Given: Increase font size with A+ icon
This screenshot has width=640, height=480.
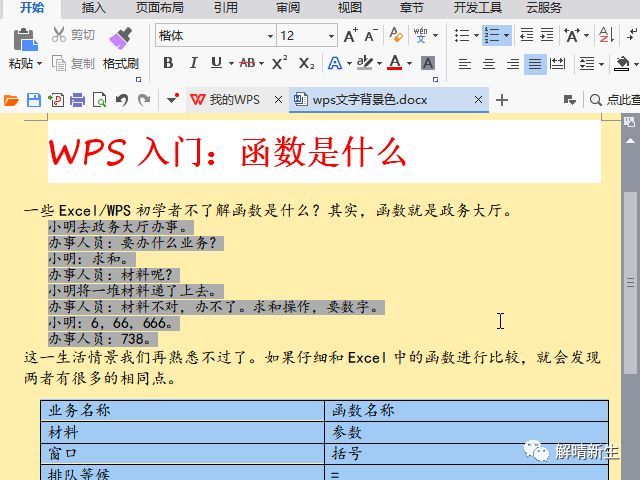Looking at the screenshot, I should point(350,36).
